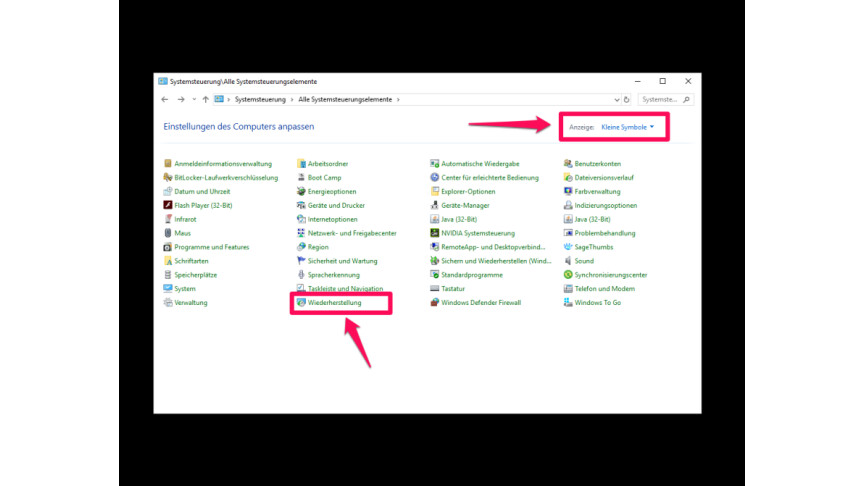Open Telefon und Modem link
The width and height of the screenshot is (864, 486).
click(604, 288)
